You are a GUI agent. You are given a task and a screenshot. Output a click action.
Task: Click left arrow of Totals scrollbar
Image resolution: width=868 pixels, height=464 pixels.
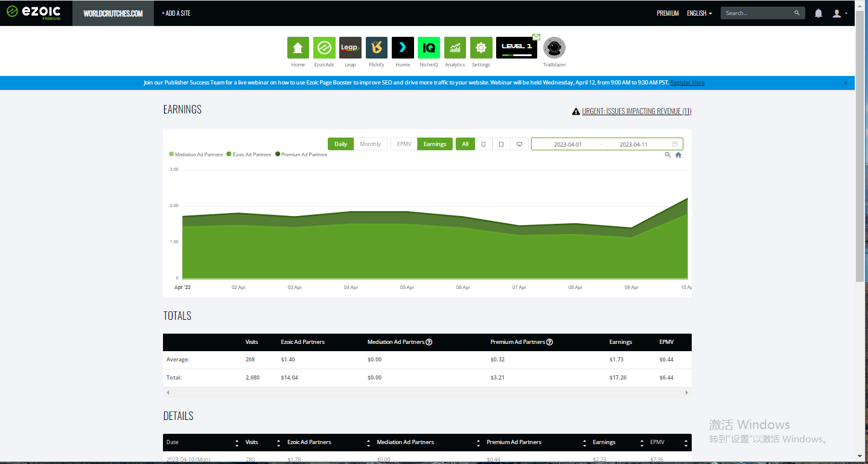pyautogui.click(x=168, y=392)
